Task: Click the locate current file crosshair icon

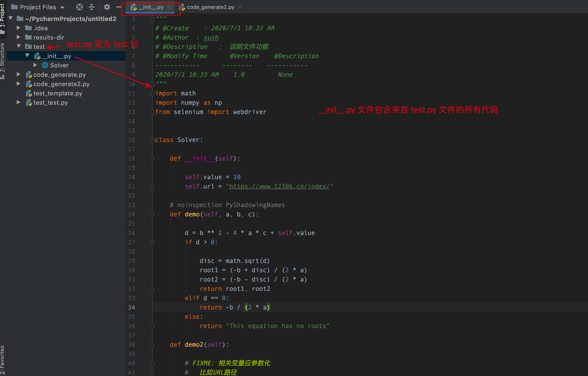Action: pyautogui.click(x=79, y=7)
